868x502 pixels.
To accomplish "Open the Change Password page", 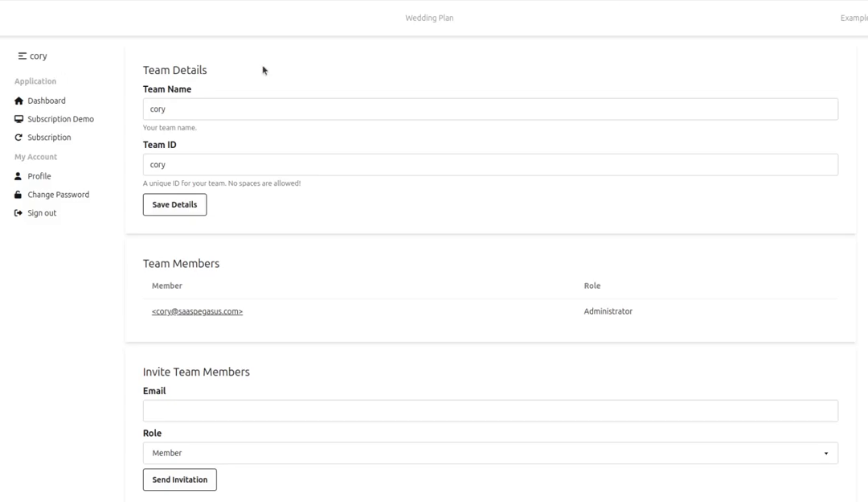I will point(58,195).
